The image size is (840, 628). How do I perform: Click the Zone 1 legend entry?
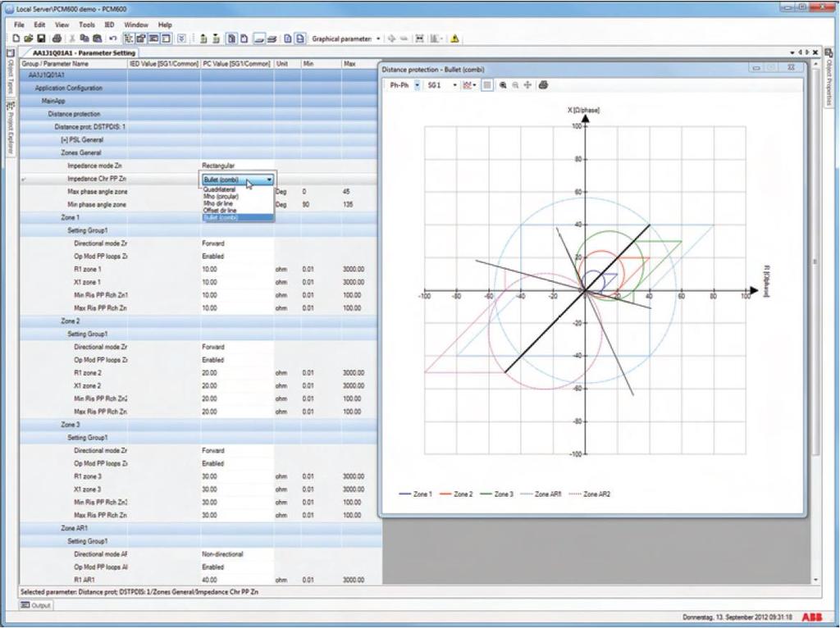coord(416,494)
